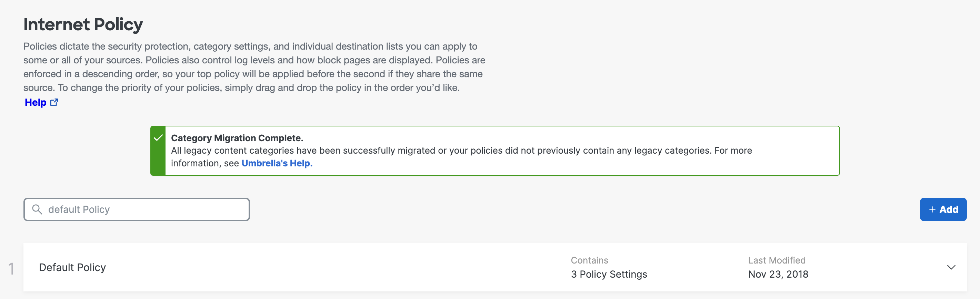Select the Default Policy name
The width and height of the screenshot is (980, 299).
pyautogui.click(x=72, y=267)
